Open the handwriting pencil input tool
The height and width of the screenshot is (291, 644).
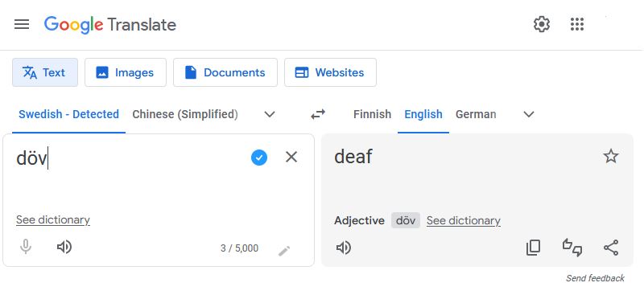[x=284, y=251]
